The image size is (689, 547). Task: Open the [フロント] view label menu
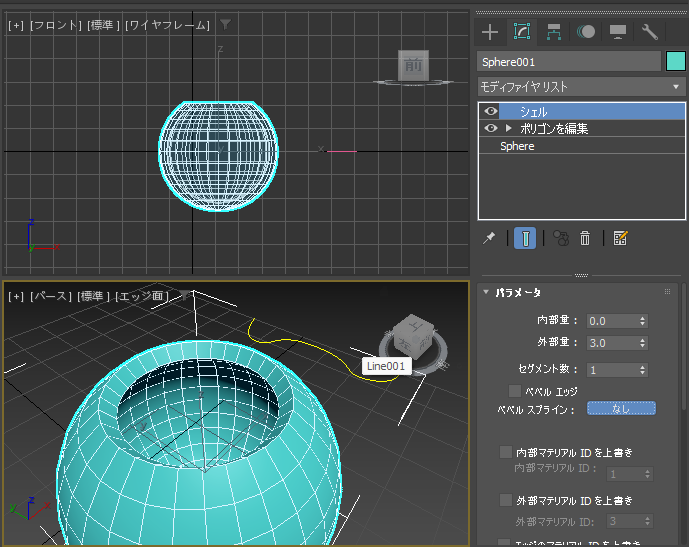point(56,25)
